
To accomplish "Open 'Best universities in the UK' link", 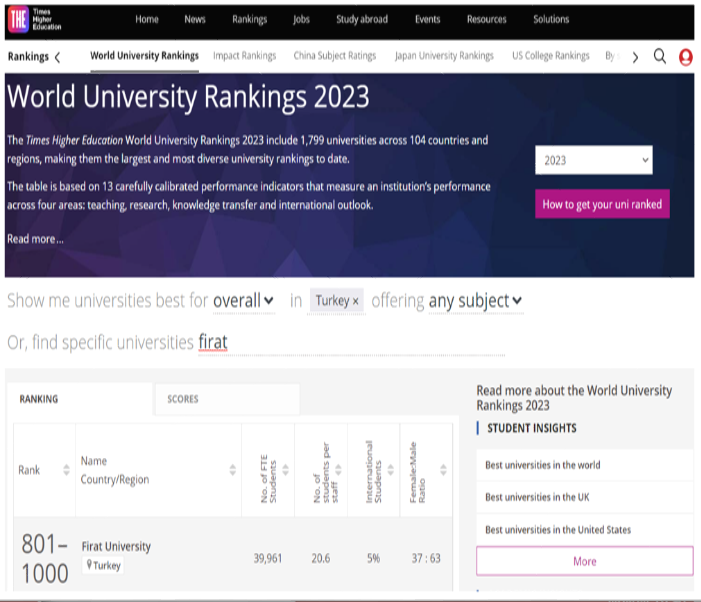I will pyautogui.click(x=537, y=497).
